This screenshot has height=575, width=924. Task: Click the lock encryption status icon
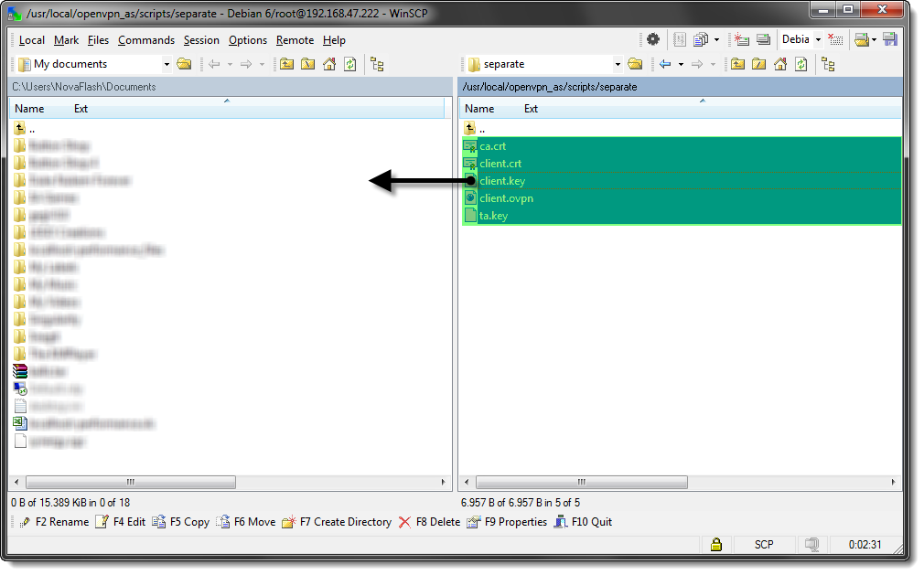pyautogui.click(x=716, y=545)
